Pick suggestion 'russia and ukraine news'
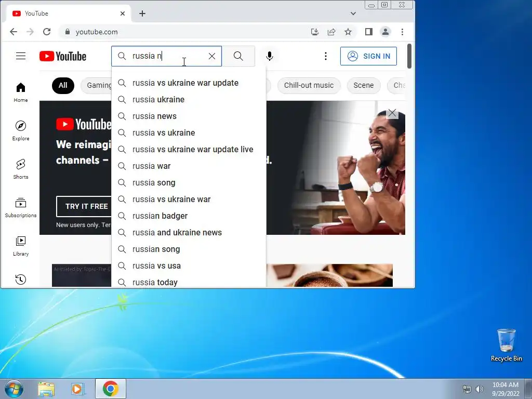Viewport: 532px width, 399px height. coord(189,233)
